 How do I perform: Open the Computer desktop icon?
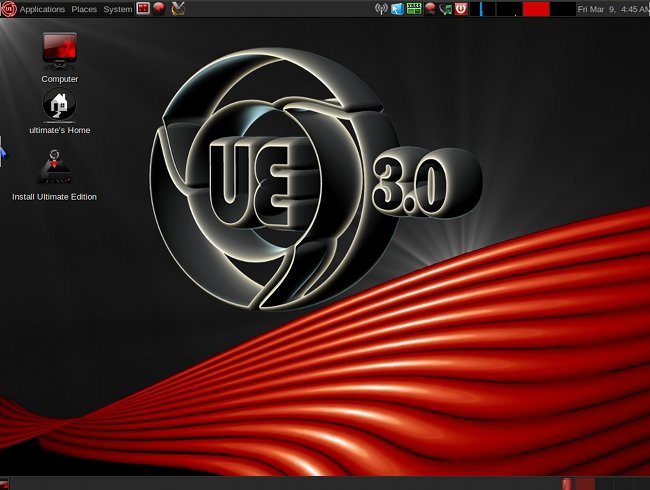[x=60, y=51]
